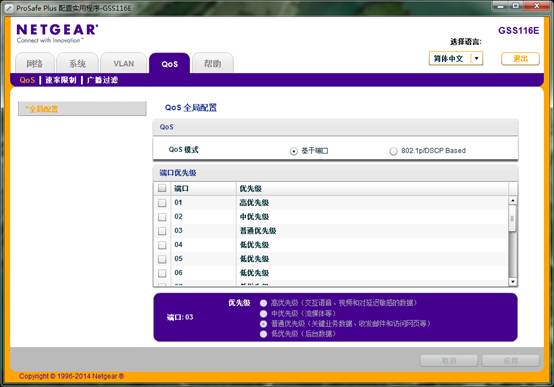Click the scroll down arrow of port list
The height and width of the screenshot is (387, 554).
(x=512, y=282)
